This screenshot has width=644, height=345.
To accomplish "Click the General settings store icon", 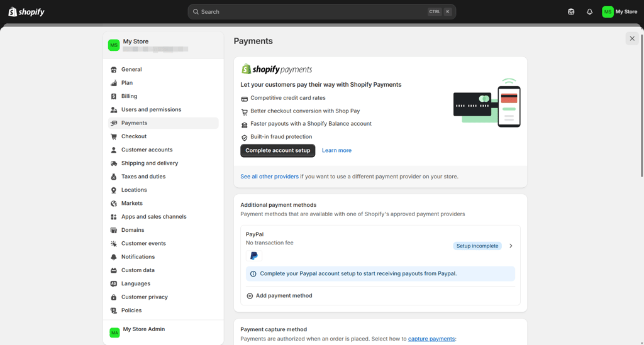I will [114, 70].
